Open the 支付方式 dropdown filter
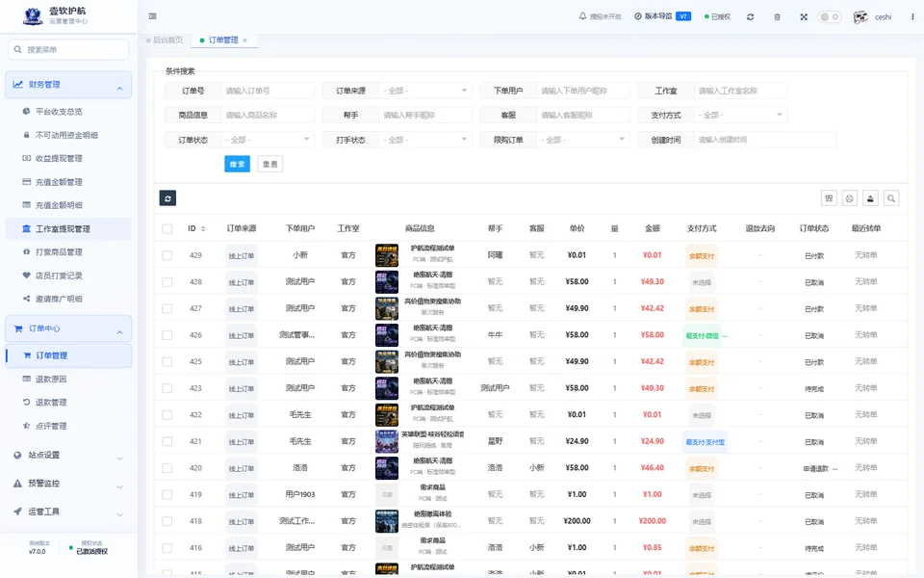 pos(740,115)
